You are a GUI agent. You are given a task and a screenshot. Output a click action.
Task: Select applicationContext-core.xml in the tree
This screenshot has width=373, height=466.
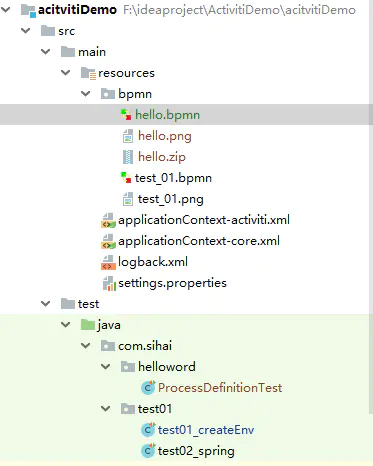point(199,241)
